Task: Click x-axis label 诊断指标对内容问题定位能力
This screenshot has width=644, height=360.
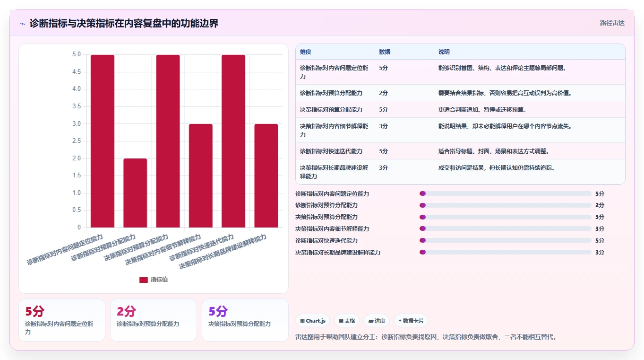Action: 65,249
